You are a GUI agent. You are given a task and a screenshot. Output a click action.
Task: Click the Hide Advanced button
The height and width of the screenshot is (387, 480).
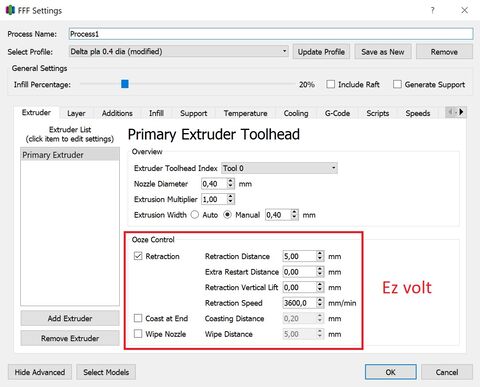pos(40,372)
